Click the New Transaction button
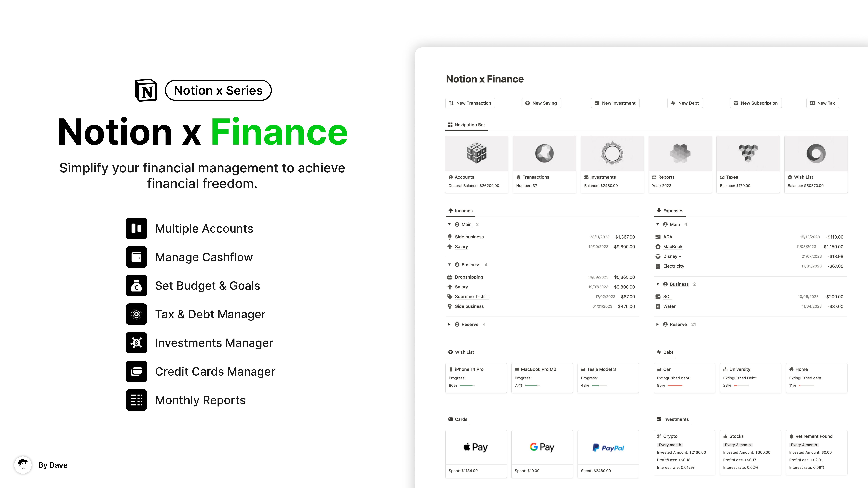The image size is (868, 488). pos(470,103)
